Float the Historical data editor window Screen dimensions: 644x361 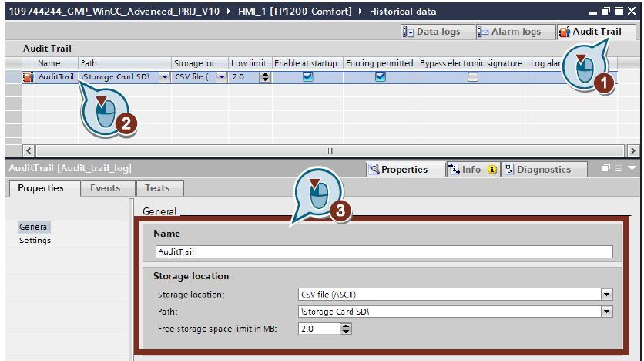point(605,11)
